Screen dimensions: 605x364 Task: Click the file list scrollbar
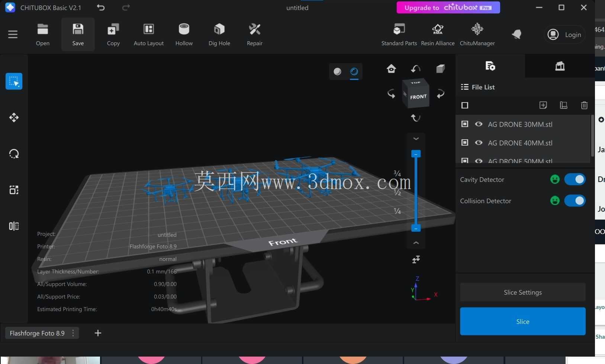coord(592,136)
